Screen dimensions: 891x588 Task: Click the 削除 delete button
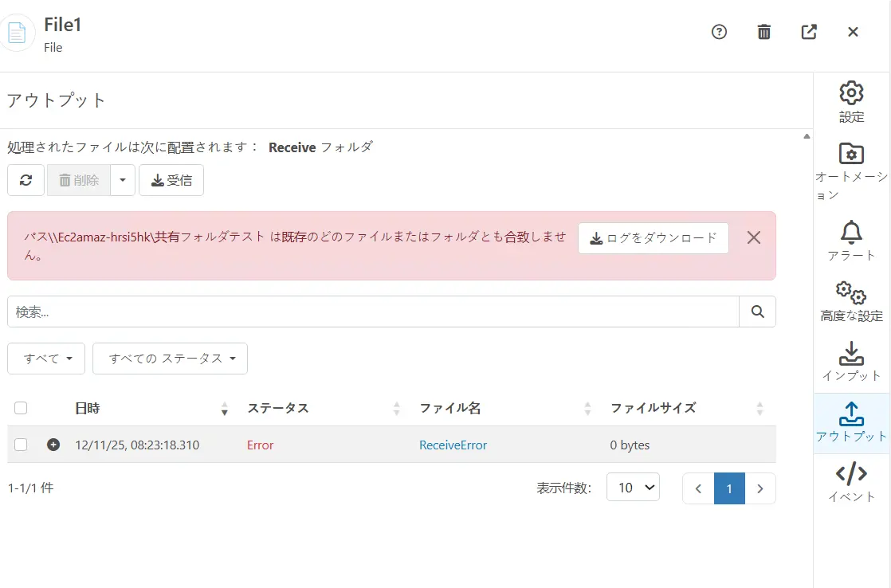pos(79,180)
